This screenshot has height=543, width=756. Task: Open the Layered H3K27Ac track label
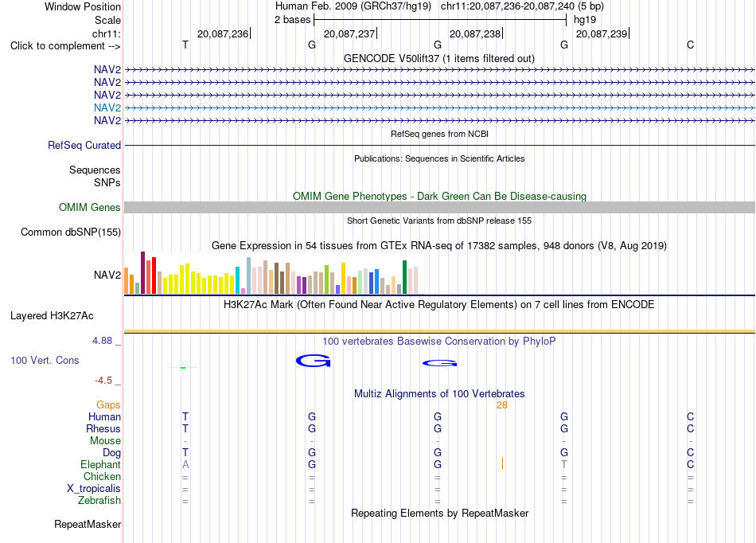52,316
